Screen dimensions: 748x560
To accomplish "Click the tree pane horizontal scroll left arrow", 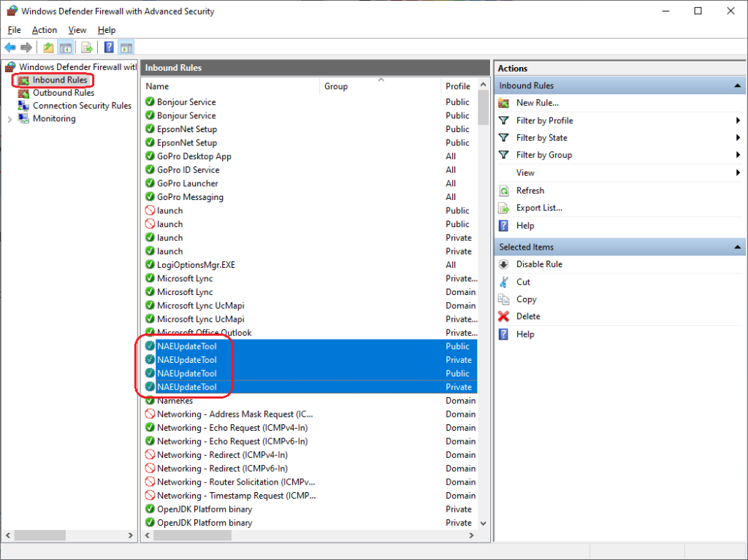I will click(x=7, y=536).
